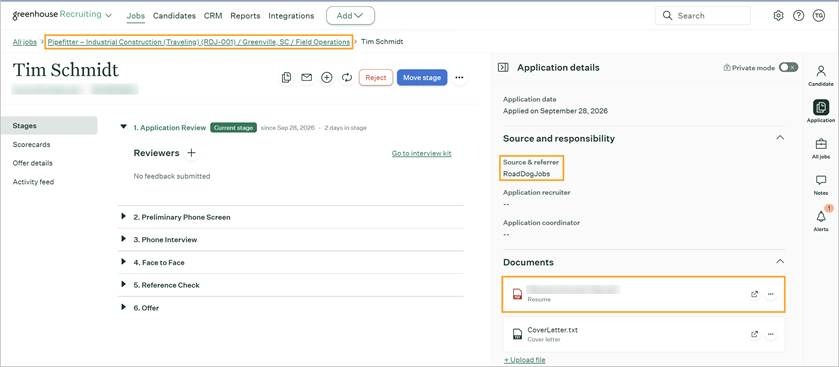839x367 pixels.
Task: Click the copy/duplicate documents icon near Reject
Action: pos(286,78)
